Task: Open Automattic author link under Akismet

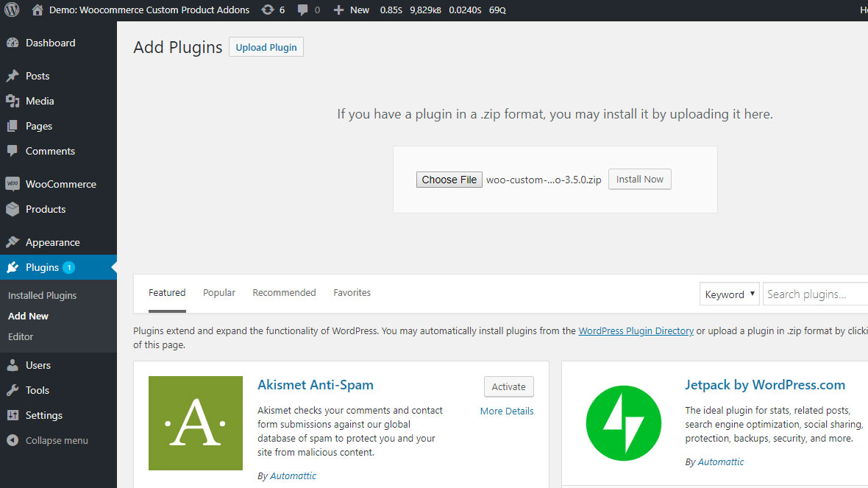Action: [293, 475]
